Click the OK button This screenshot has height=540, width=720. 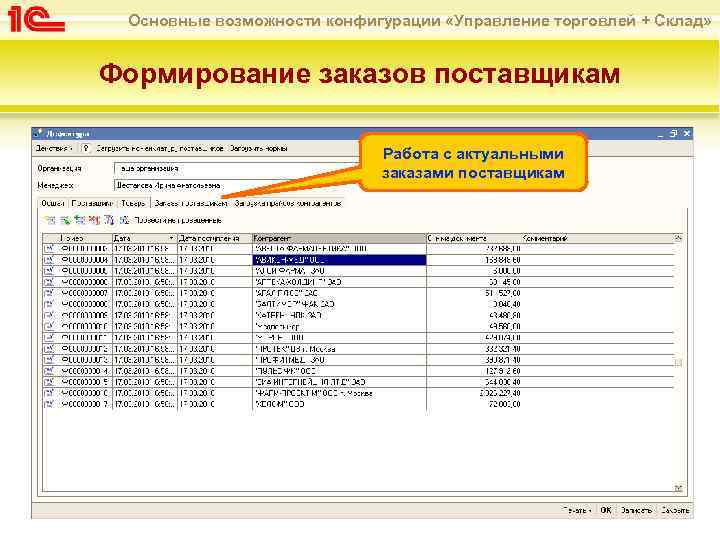tap(606, 510)
